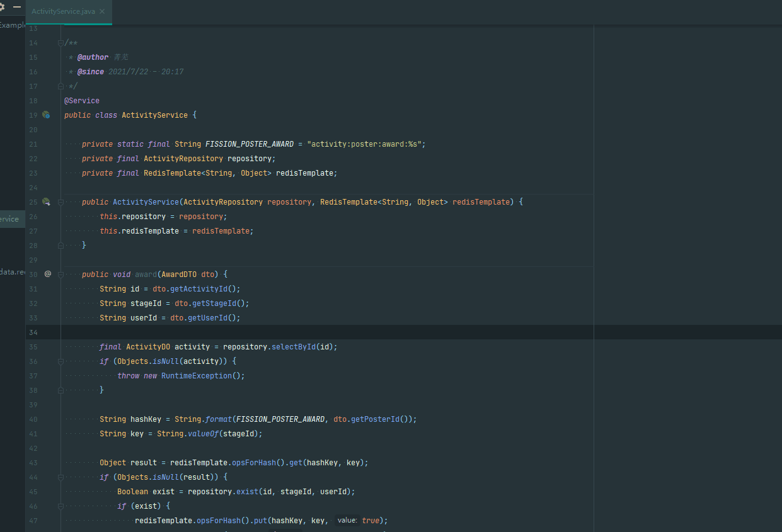Viewport: 782px width, 532px height.
Task: Close the ActivityService.java tab
Action: (102, 11)
